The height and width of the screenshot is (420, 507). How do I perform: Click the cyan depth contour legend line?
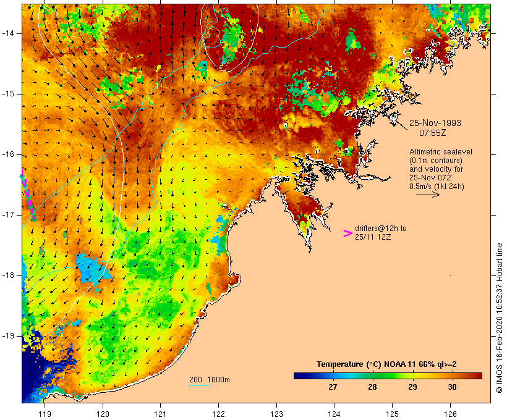click(200, 385)
